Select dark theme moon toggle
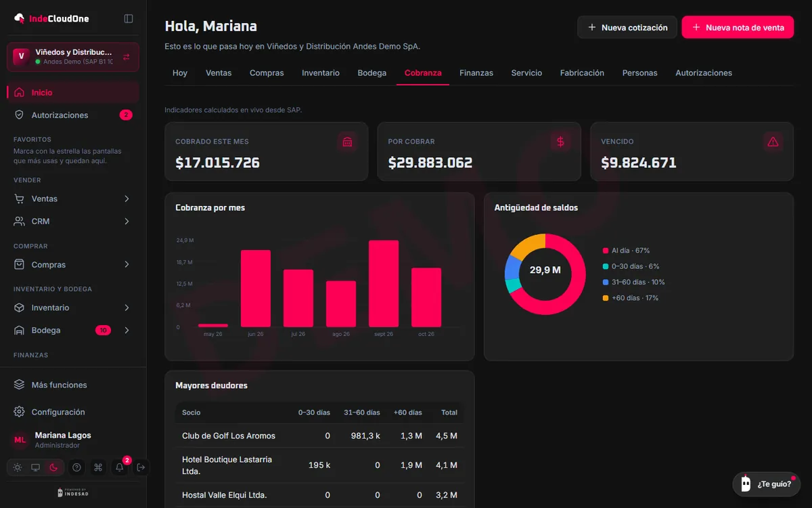This screenshot has height=508, width=812. click(53, 467)
